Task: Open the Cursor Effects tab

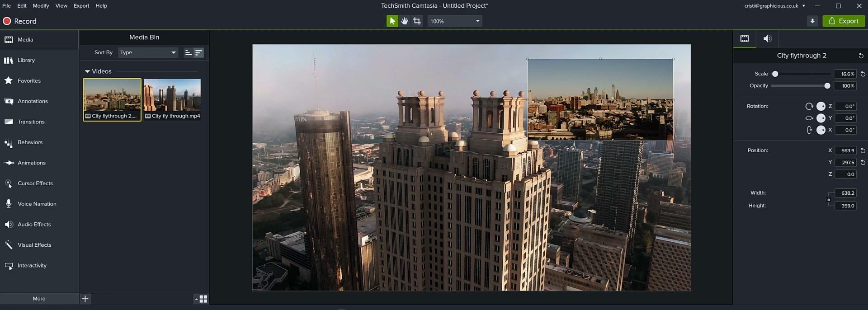Action: coord(39,183)
